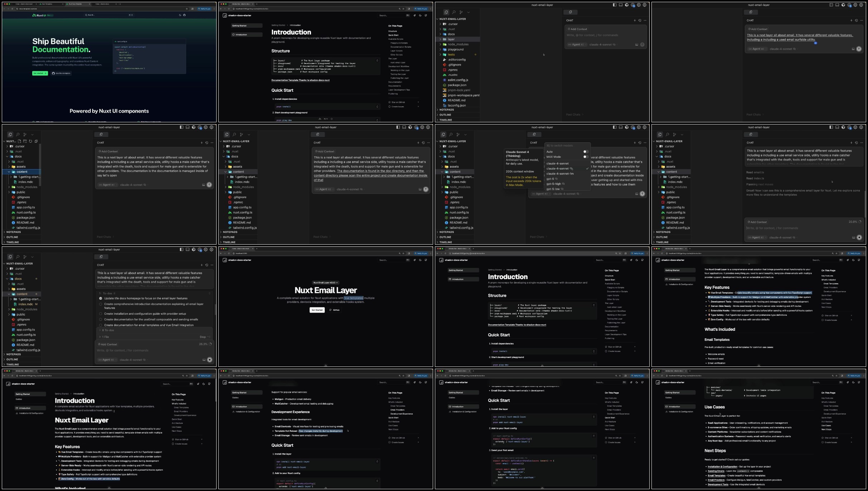Image resolution: width=868 pixels, height=491 pixels.
Task: Select the checked claude-4-sonnet thinking entry in model menu
Action: pyautogui.click(x=567, y=168)
